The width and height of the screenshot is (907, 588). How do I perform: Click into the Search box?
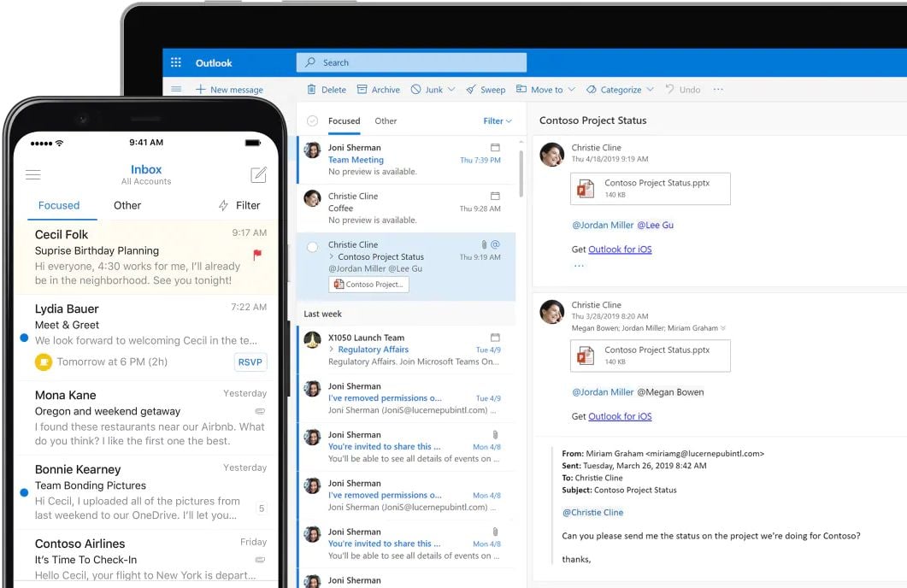(x=411, y=62)
